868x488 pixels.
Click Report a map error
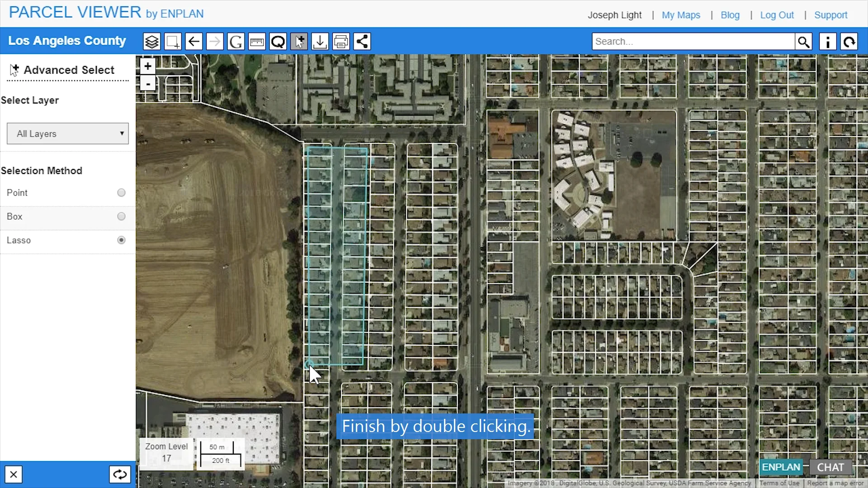point(835,483)
